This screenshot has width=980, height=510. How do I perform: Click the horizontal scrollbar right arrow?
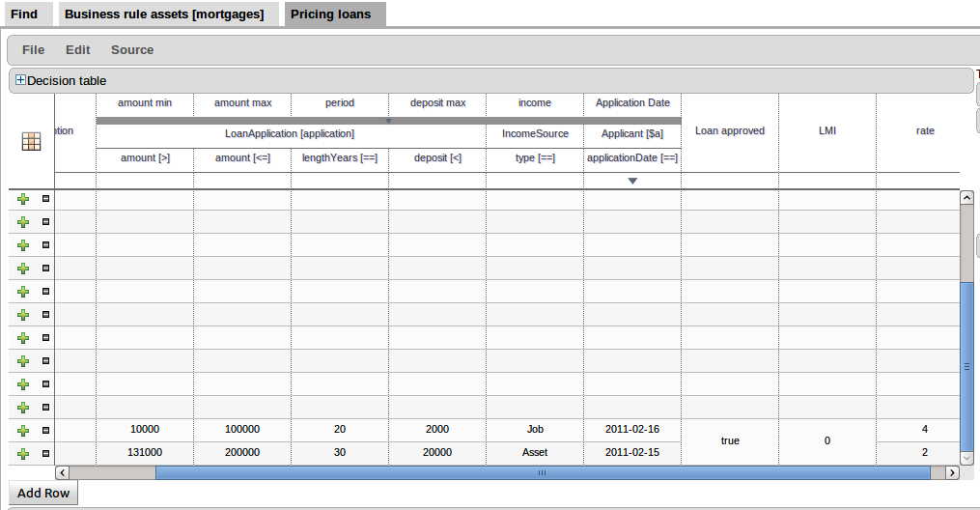pos(952,472)
